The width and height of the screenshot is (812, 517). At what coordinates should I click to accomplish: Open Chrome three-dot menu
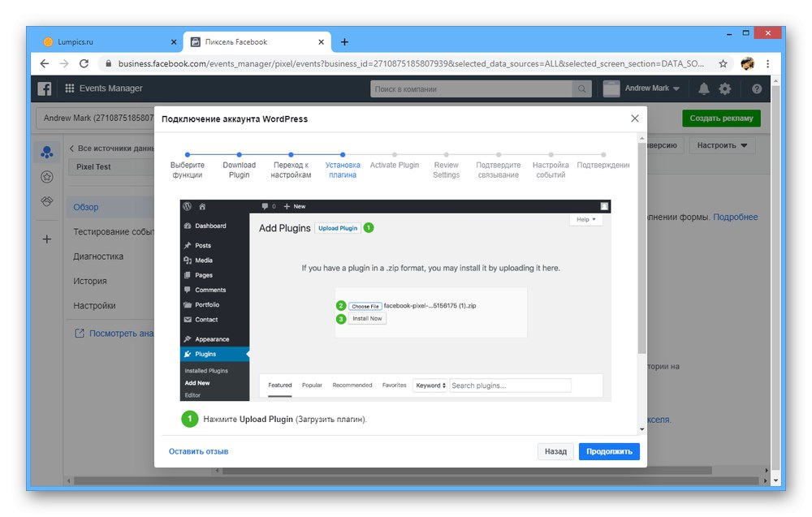pyautogui.click(x=768, y=63)
